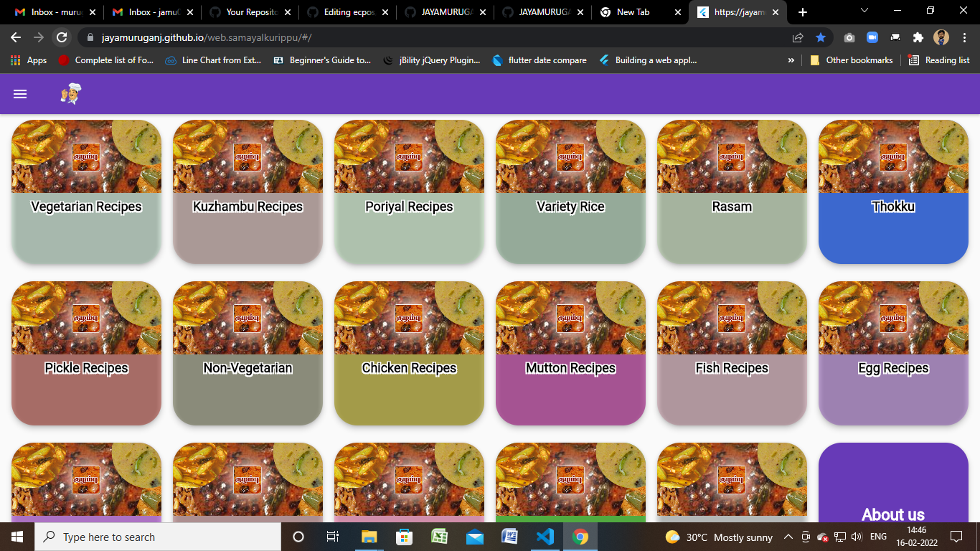980x551 pixels.
Task: Open Egg Recipes card
Action: pos(893,353)
